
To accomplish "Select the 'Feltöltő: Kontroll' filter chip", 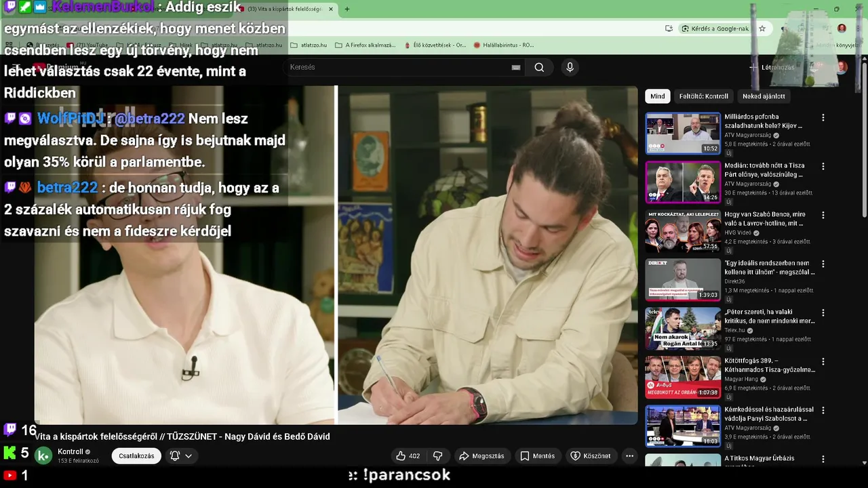I will (x=703, y=96).
